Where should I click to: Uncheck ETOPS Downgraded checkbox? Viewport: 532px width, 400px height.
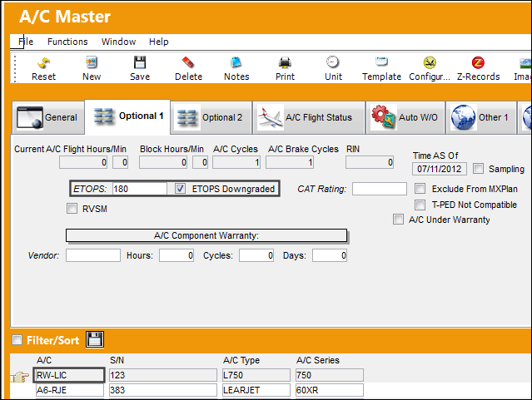coord(180,189)
